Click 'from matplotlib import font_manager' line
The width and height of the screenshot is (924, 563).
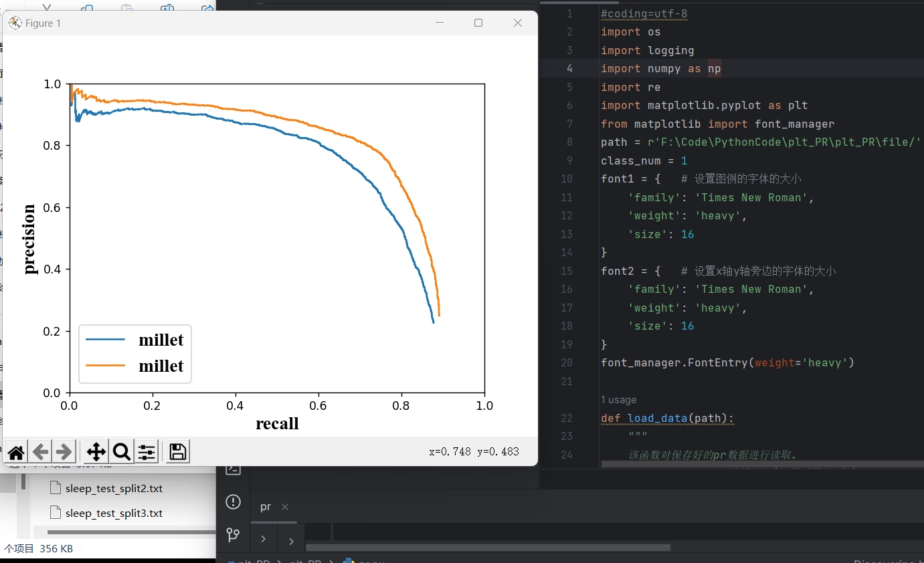pos(717,124)
